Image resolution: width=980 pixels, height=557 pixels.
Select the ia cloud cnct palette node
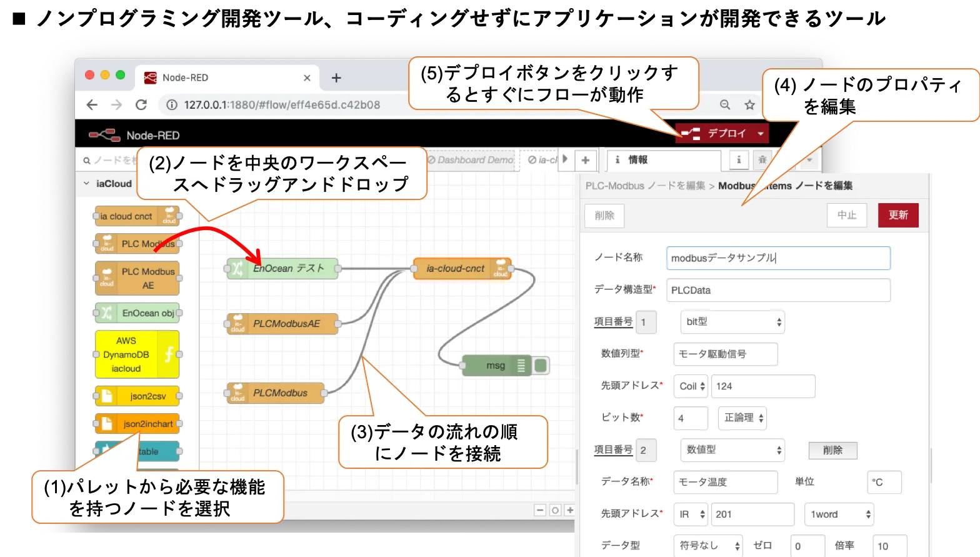tap(137, 216)
